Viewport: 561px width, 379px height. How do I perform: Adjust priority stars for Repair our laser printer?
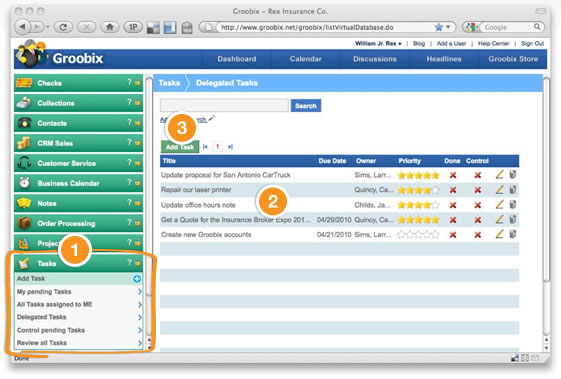point(418,190)
